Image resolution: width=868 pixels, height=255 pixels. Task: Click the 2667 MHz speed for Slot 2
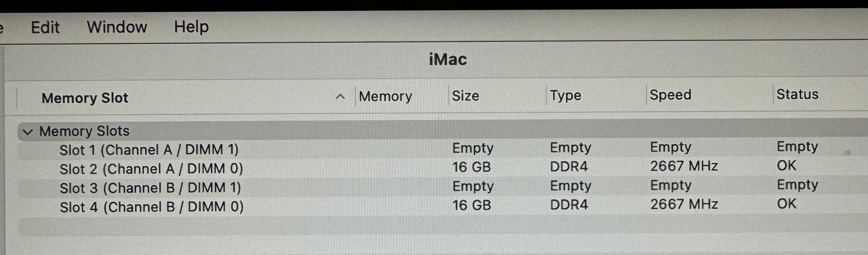point(684,166)
